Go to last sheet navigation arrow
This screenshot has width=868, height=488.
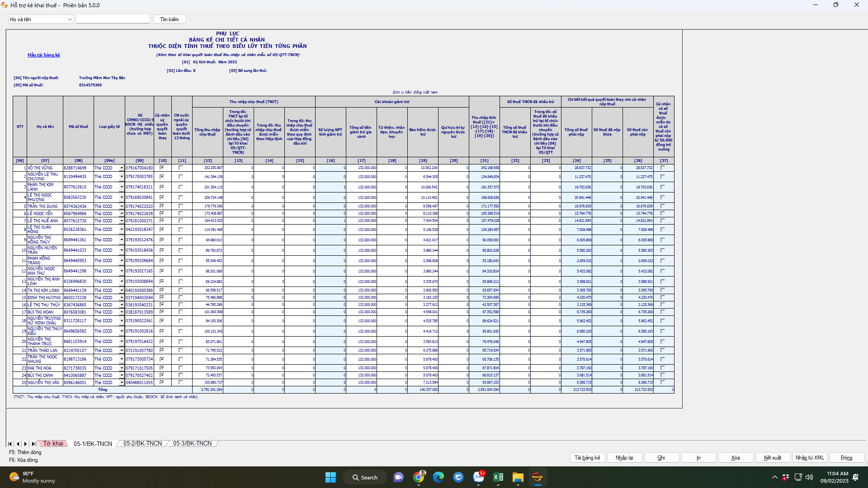tap(33, 444)
